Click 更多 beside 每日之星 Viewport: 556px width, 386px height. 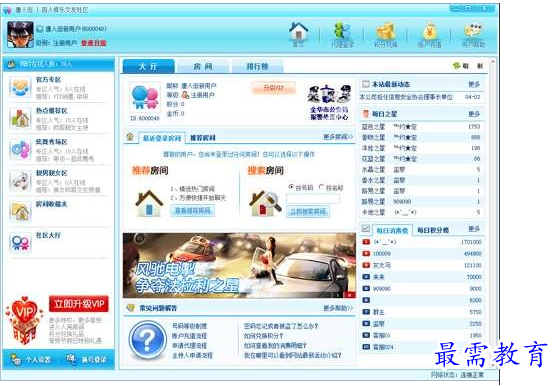coord(474,114)
